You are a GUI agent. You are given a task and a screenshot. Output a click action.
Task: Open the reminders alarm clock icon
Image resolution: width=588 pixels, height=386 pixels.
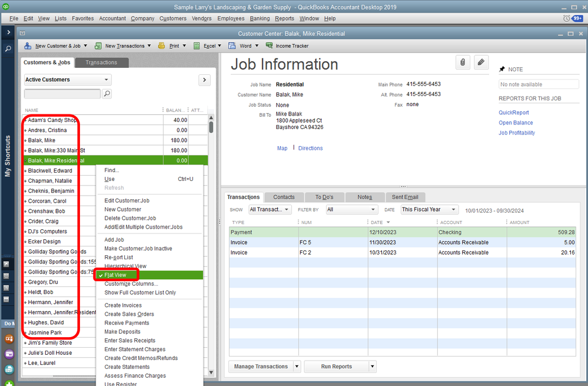566,18
